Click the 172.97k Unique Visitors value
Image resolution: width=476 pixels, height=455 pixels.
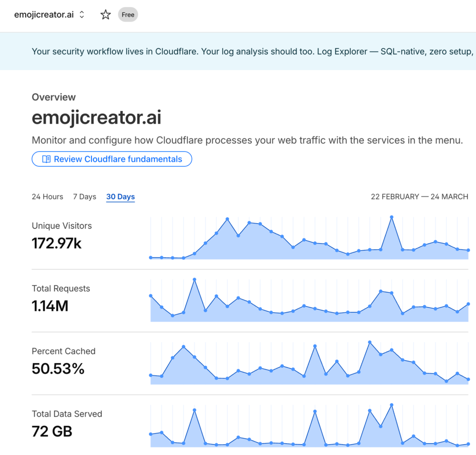click(57, 243)
